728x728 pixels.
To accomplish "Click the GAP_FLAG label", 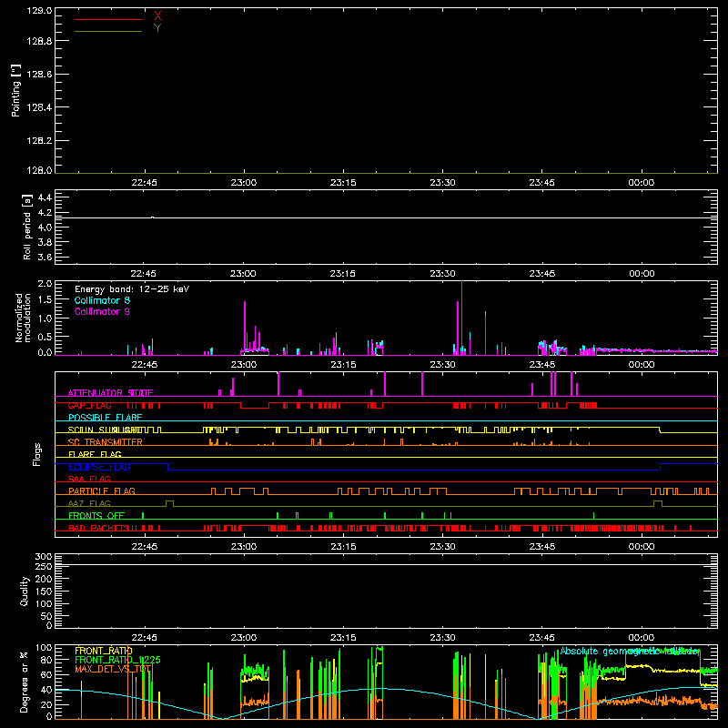I will point(89,405).
